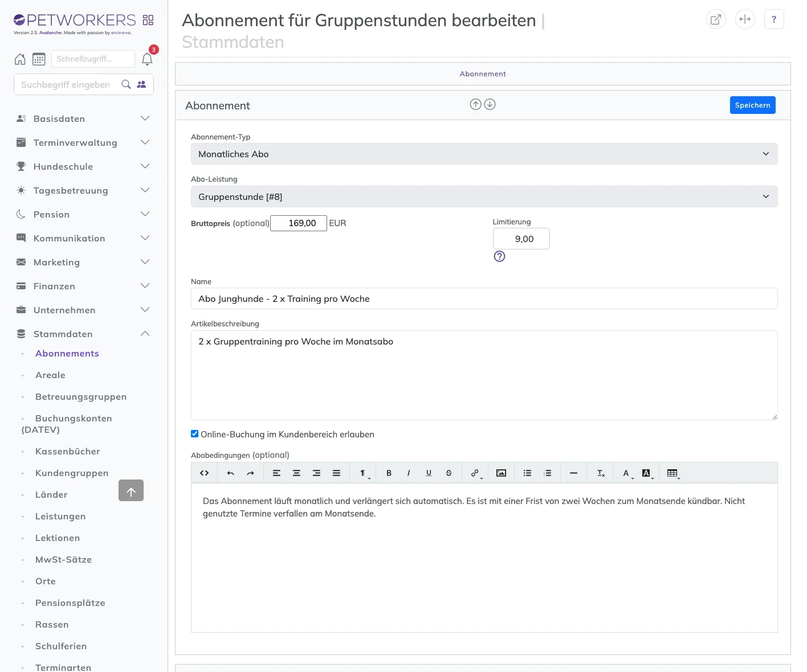This screenshot has height=672, width=807.
Task: Click scroll-to-top arrow button
Action: click(131, 490)
